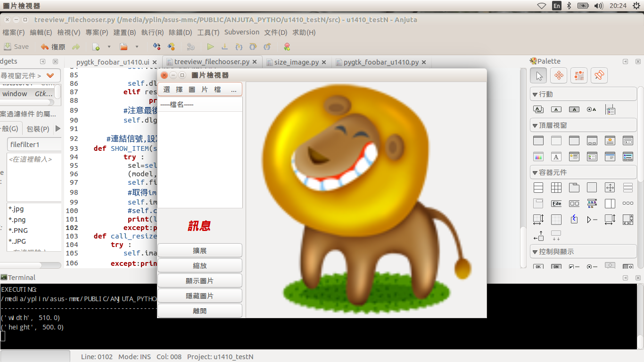Screen dimensions: 644x362
Task: Activate the Drag and resize palette mode
Action: pos(559,75)
